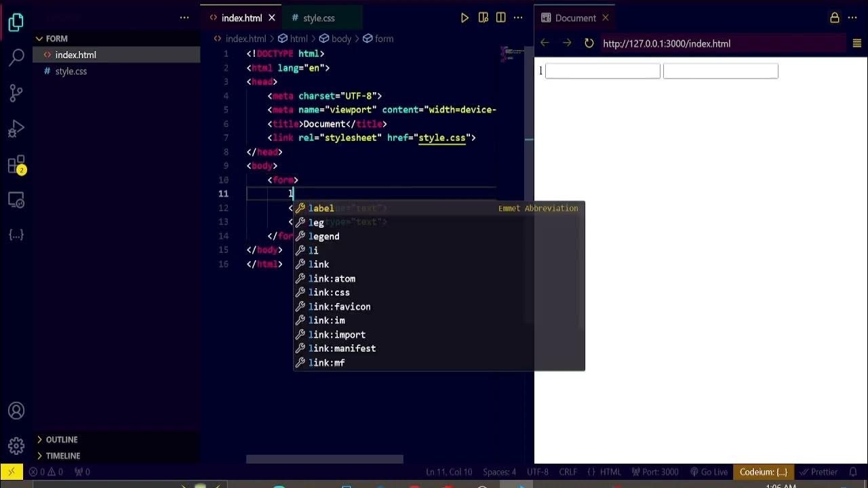Switch to the index.html editor tab
This screenshot has width=868, height=488.
coord(241,18)
